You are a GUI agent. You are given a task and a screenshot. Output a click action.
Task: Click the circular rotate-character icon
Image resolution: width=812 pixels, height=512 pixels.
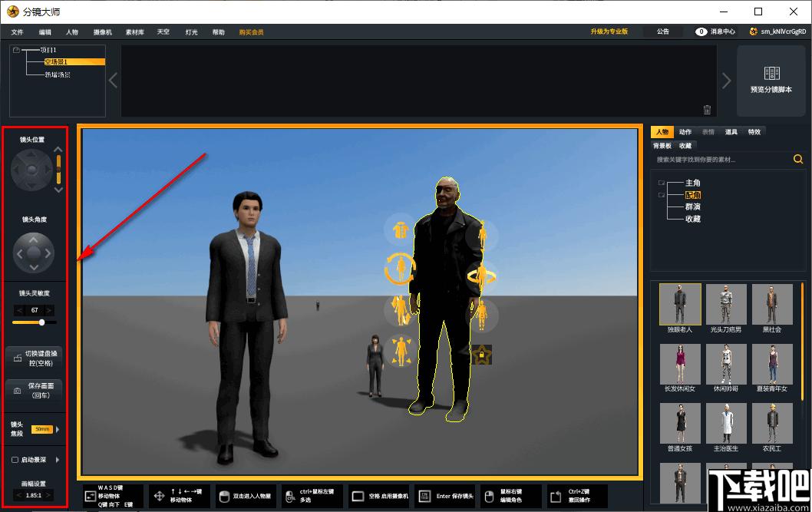click(x=399, y=269)
